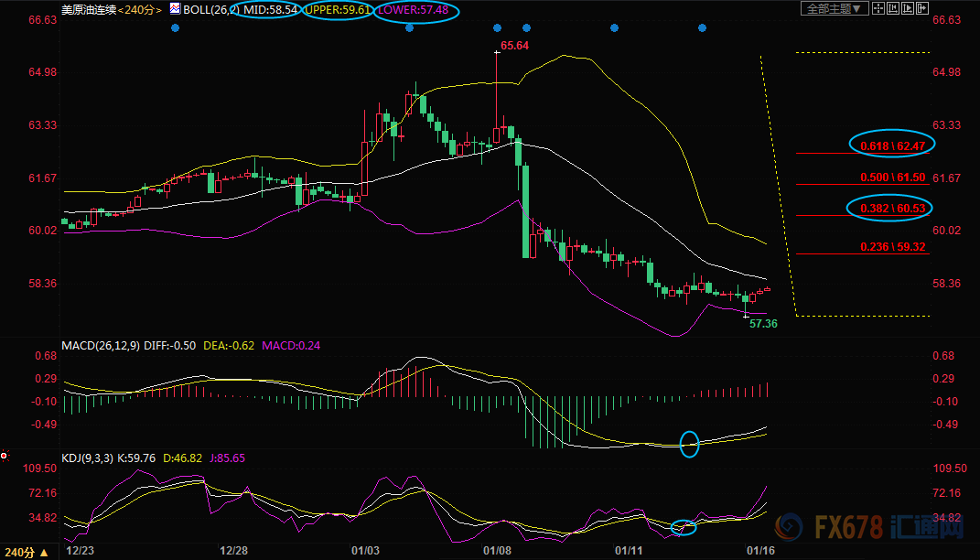The width and height of the screenshot is (980, 560).
Task: Click the 57.36 low price marker
Action: pyautogui.click(x=763, y=323)
